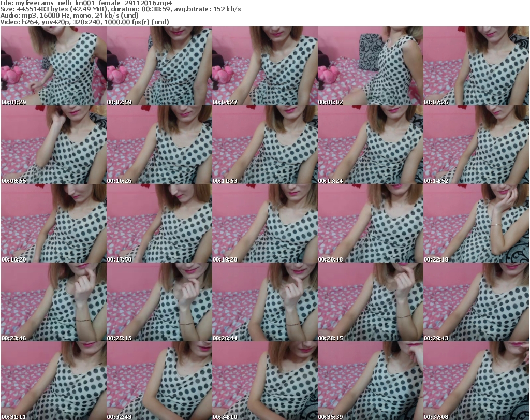Select the thumbnail stamped 00:01:29
The image size is (530, 420).
tap(54, 66)
